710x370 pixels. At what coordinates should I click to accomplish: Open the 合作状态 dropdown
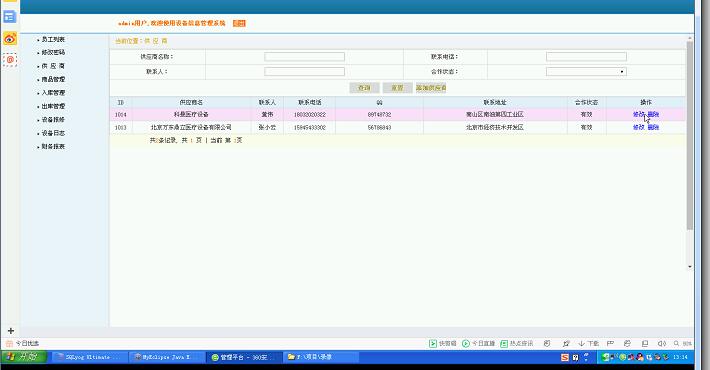[586, 72]
